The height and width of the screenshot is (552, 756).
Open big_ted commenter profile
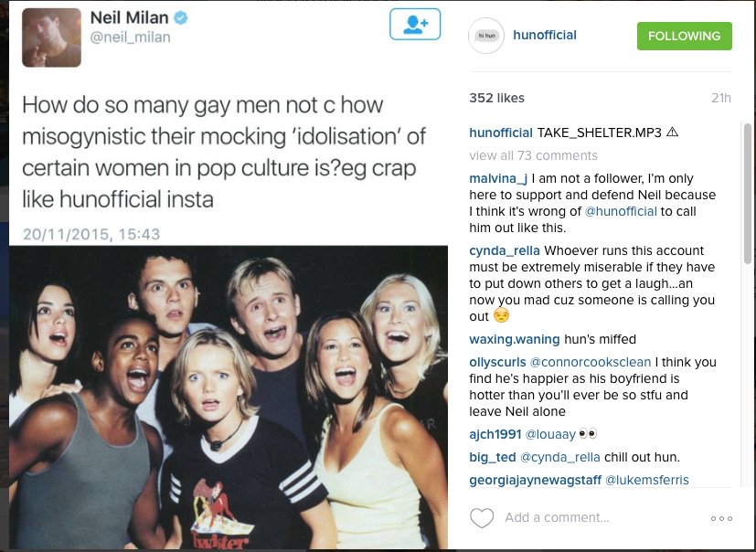[x=492, y=457]
